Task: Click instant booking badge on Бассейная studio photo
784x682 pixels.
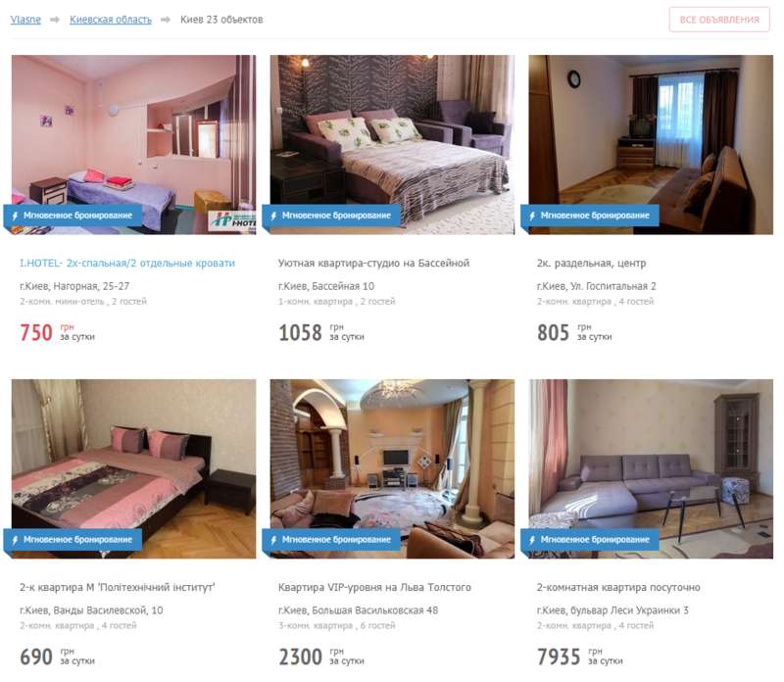Action: coord(331,216)
